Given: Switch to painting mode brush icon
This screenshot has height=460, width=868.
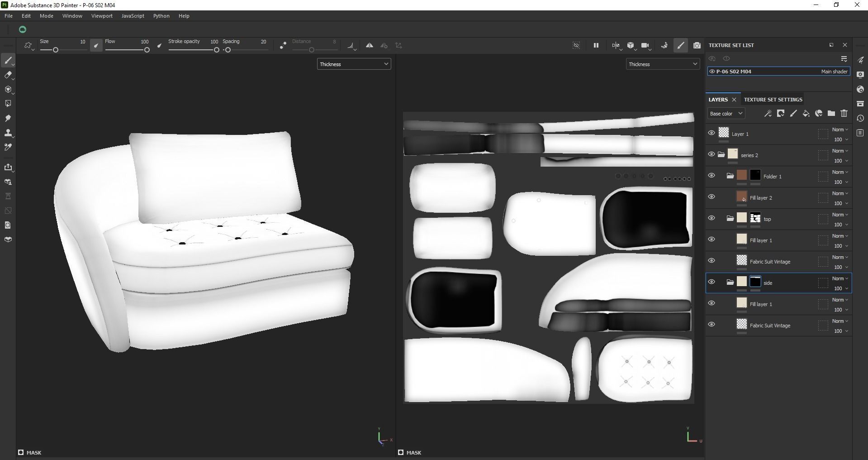Looking at the screenshot, I should point(680,45).
